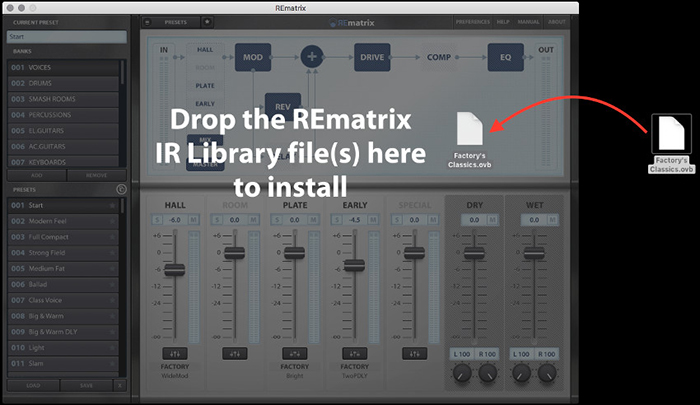This screenshot has height=405, width=700.
Task: Click the copy preset circle icon
Action: pyautogui.click(x=121, y=189)
